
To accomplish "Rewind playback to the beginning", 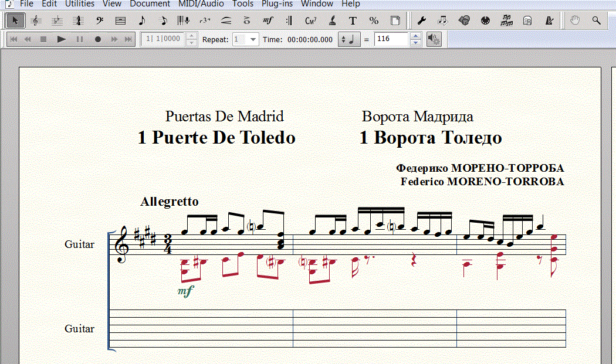I will pyautogui.click(x=13, y=39).
